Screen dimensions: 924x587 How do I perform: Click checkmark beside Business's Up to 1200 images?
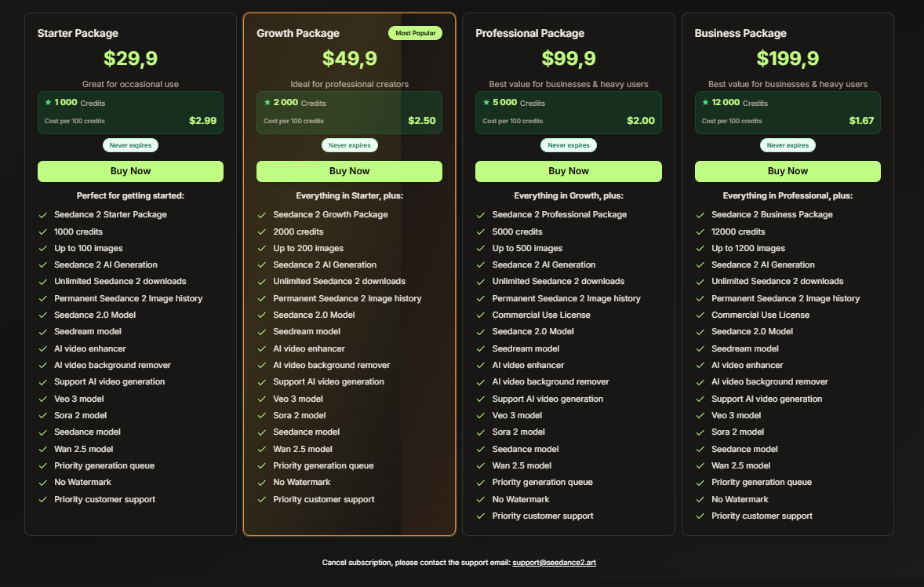pyautogui.click(x=700, y=249)
